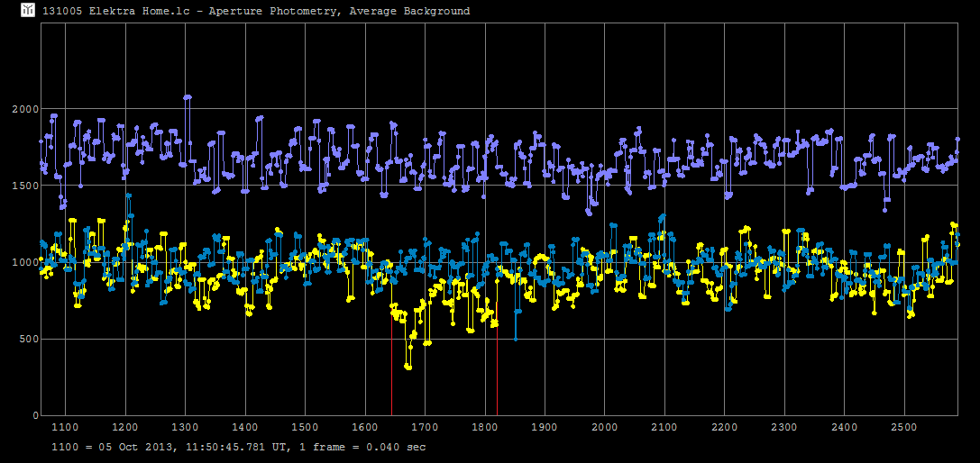Screen dimensions: 980x463
Task: Click the y-axis label 1000
Action: tap(25, 262)
